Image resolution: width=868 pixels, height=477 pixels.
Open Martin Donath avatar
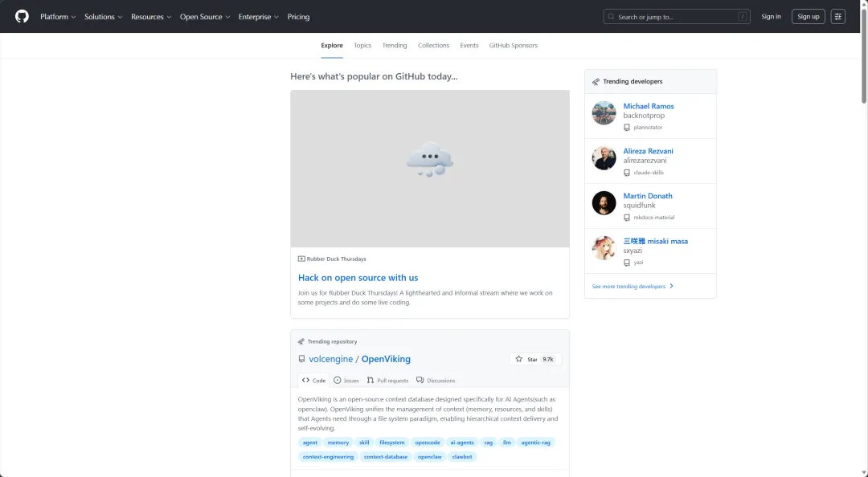tap(604, 203)
